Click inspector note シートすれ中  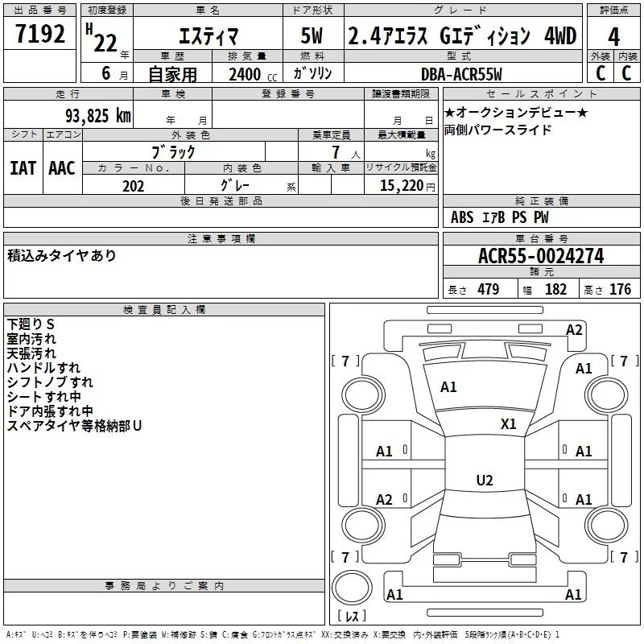point(43,396)
